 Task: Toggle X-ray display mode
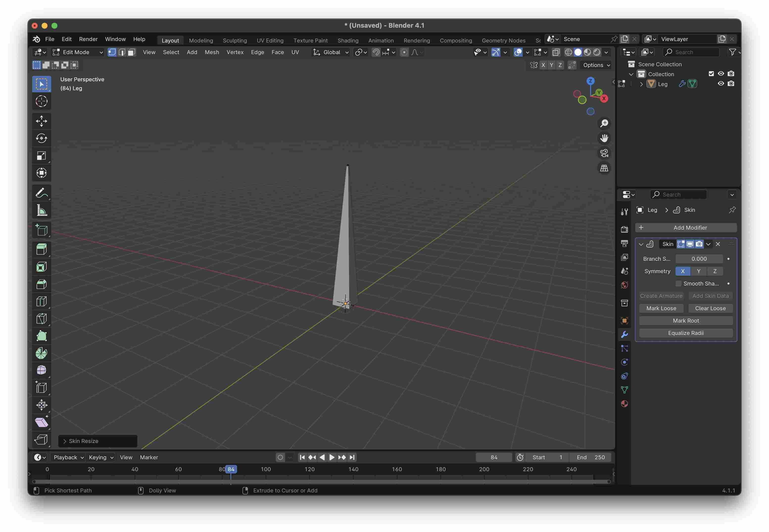click(x=556, y=52)
